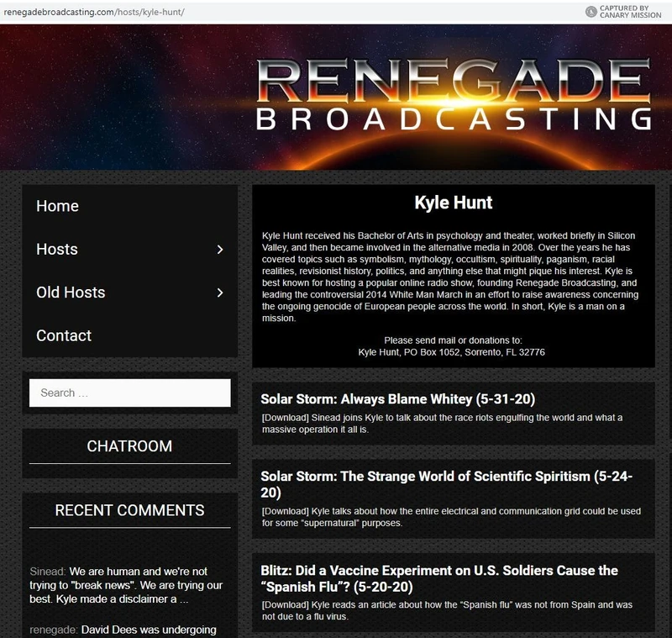Expand the Hosts submenu chevron

click(x=220, y=250)
